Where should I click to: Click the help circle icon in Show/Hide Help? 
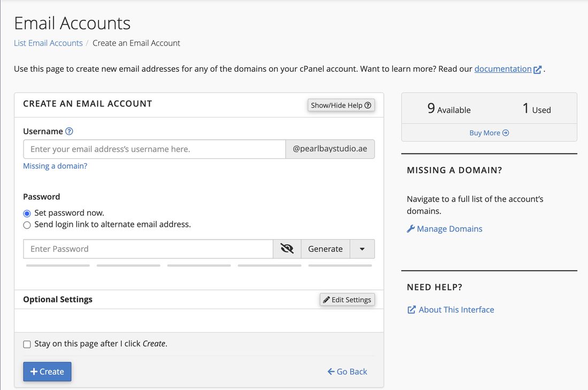click(368, 105)
